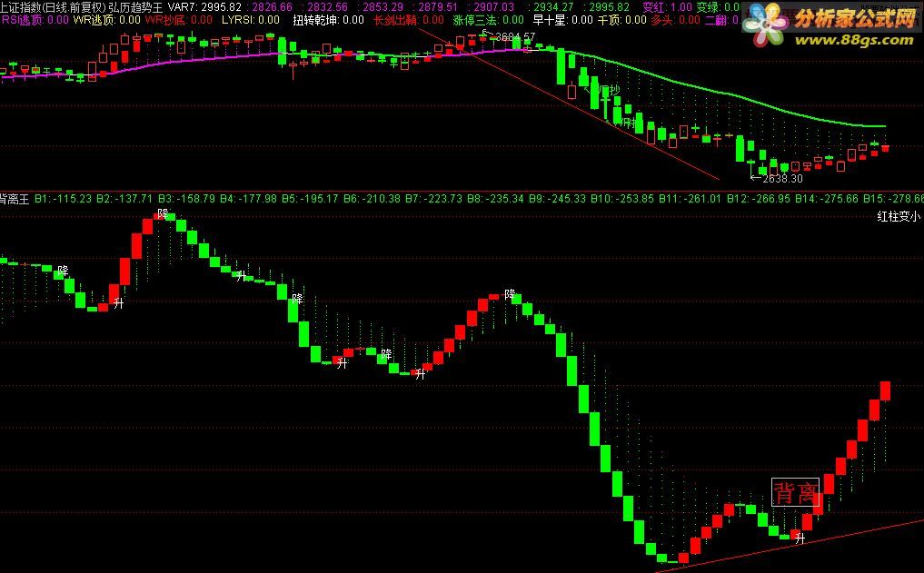The image size is (924, 573).
Task: Click the WR逃顶: 0.00 label
Action: [107, 20]
